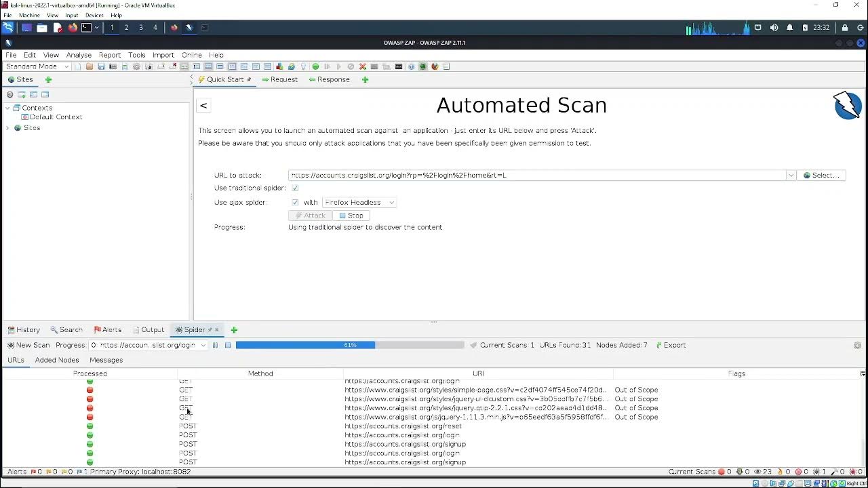This screenshot has height=488, width=868.
Task: Open spider options gear at right
Action: tap(857, 345)
